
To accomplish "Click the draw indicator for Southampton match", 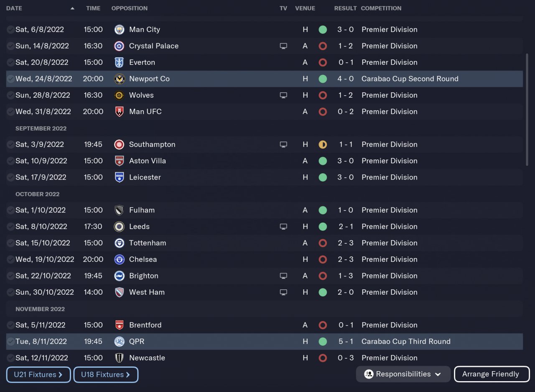I will point(323,144).
